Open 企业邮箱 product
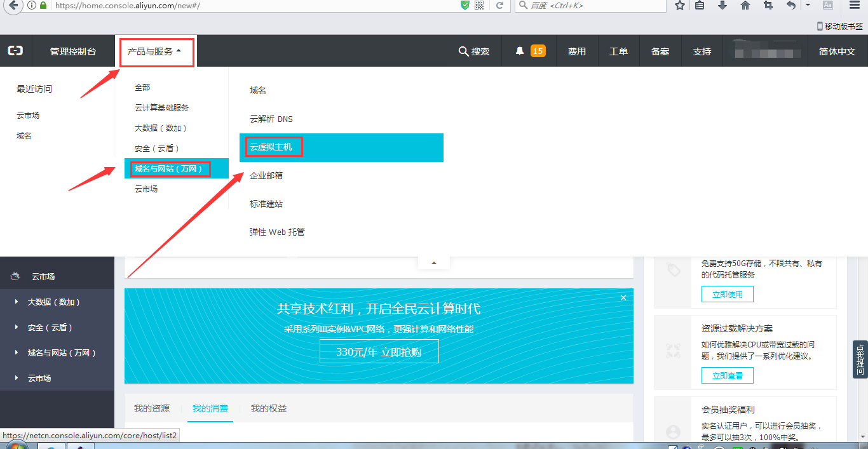The width and height of the screenshot is (868, 449). (x=266, y=176)
